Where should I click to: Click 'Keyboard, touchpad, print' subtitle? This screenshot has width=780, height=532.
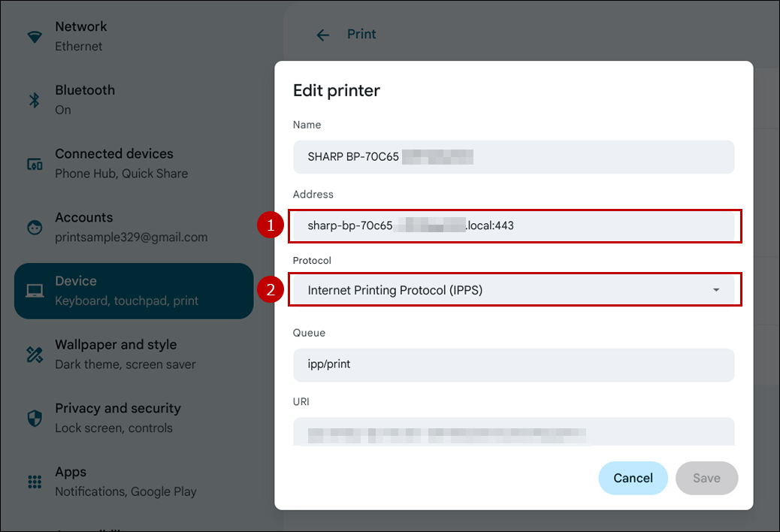pyautogui.click(x=127, y=301)
